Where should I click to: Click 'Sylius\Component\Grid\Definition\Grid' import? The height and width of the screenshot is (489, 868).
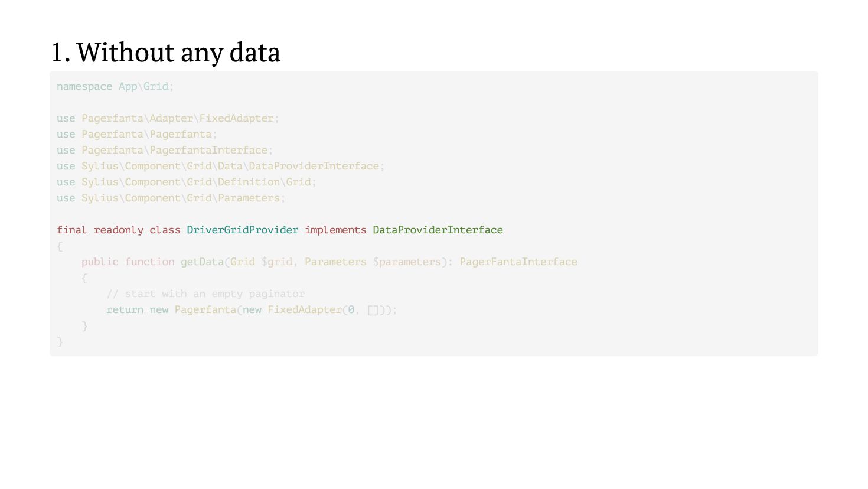(x=195, y=182)
